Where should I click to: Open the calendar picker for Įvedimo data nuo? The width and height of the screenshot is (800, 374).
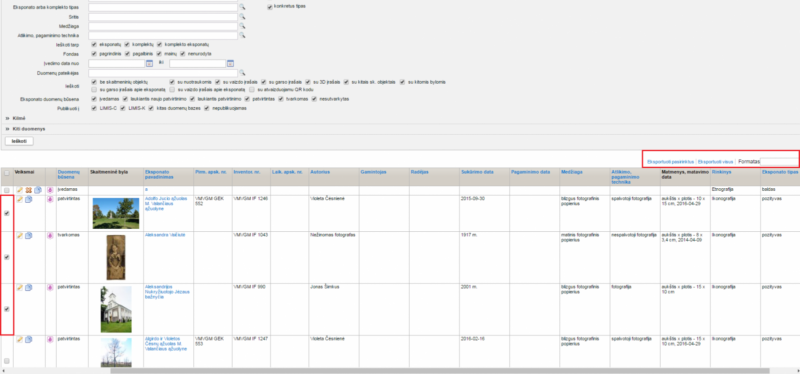tap(149, 64)
